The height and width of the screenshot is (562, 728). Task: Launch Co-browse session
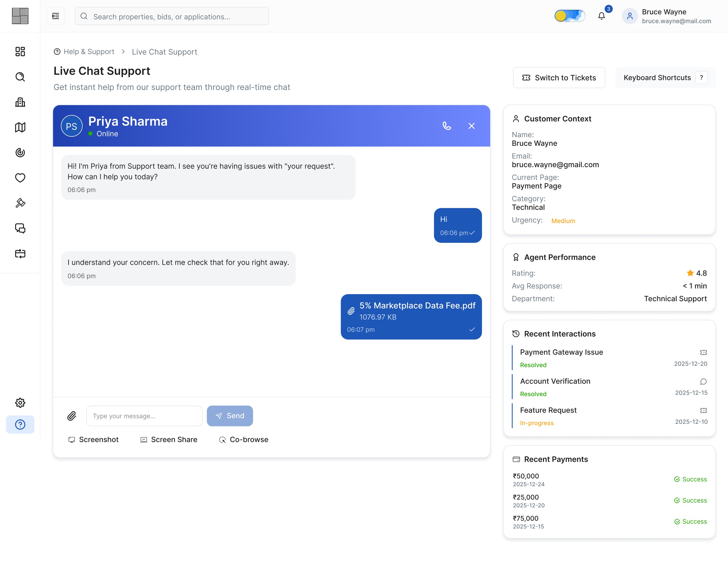pos(244,439)
